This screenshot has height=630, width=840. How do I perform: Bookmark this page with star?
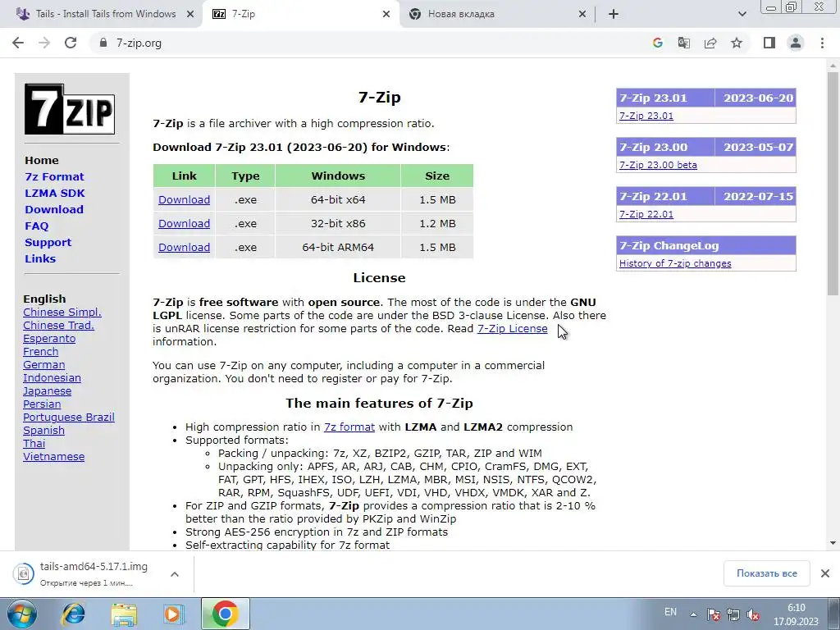[737, 43]
